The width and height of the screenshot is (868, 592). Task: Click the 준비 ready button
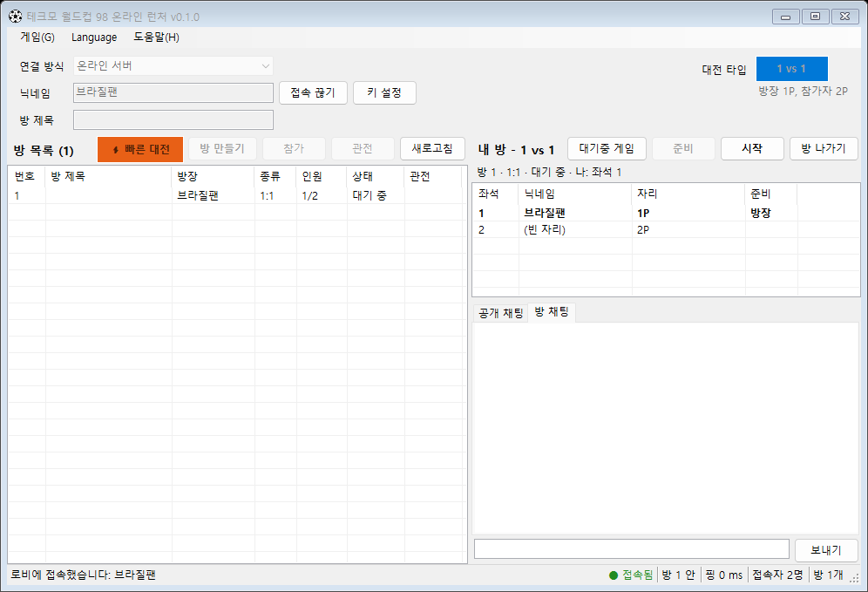click(x=683, y=148)
